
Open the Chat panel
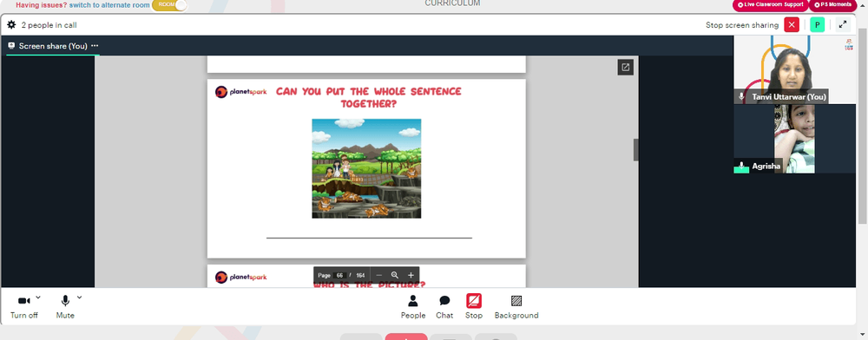click(x=444, y=307)
